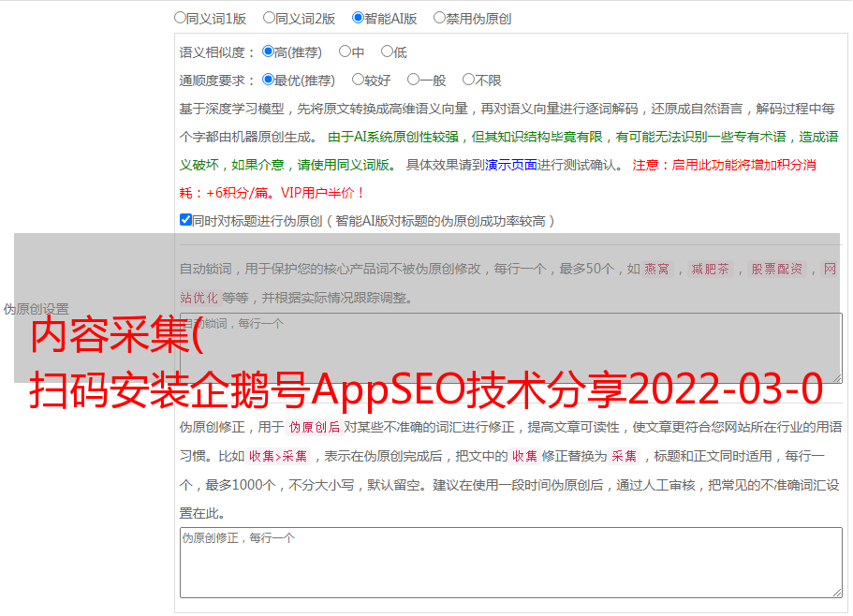Screen dimensions: 853x616
Task: Focus the 伪原创修正 text area
Action: tap(510, 562)
